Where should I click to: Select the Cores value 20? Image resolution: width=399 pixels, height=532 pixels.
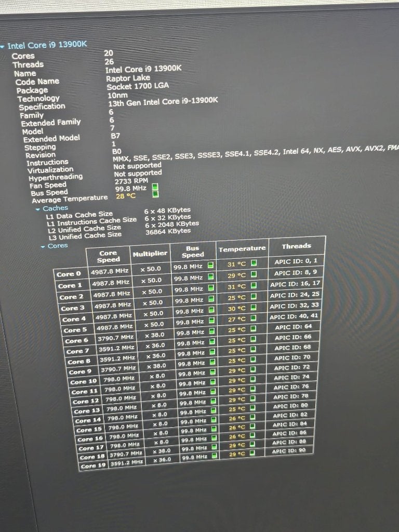click(x=109, y=54)
